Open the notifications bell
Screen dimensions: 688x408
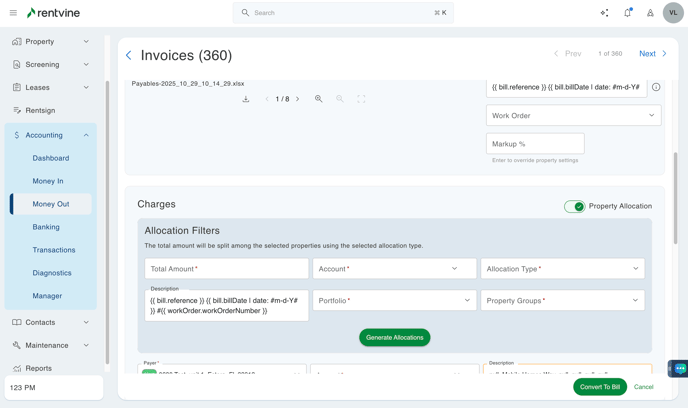coord(627,13)
